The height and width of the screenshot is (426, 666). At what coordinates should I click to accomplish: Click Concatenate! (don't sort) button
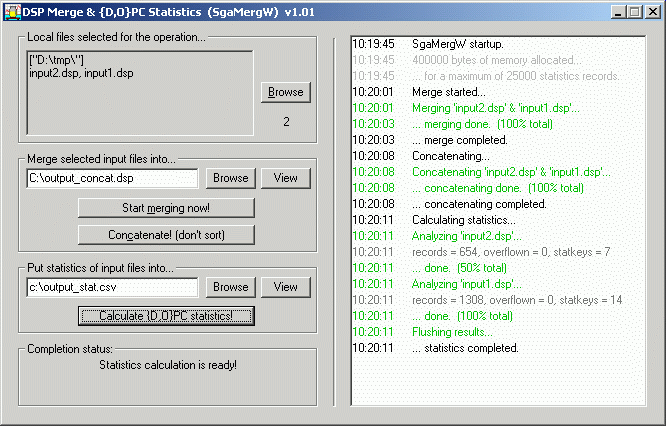166,235
